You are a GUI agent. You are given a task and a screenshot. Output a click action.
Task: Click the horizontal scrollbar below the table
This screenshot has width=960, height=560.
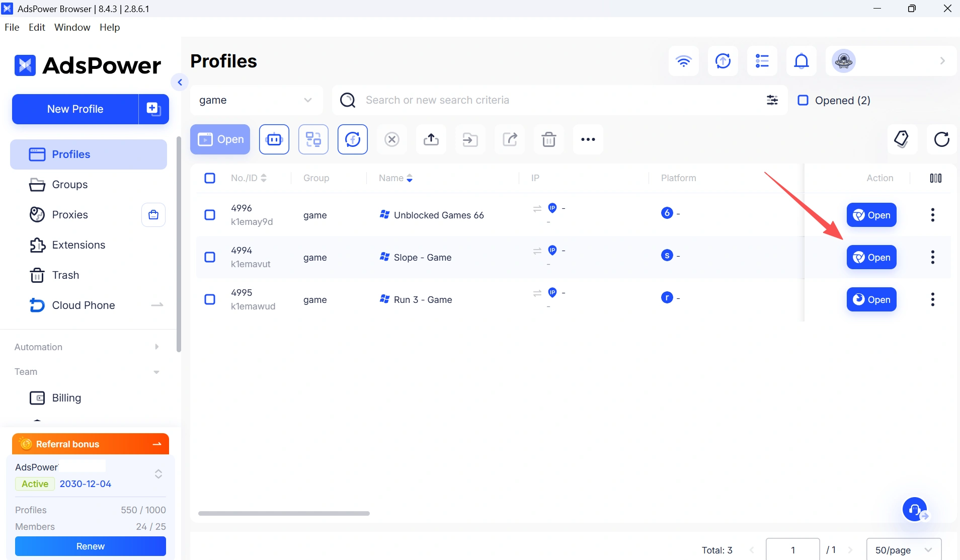(x=284, y=513)
